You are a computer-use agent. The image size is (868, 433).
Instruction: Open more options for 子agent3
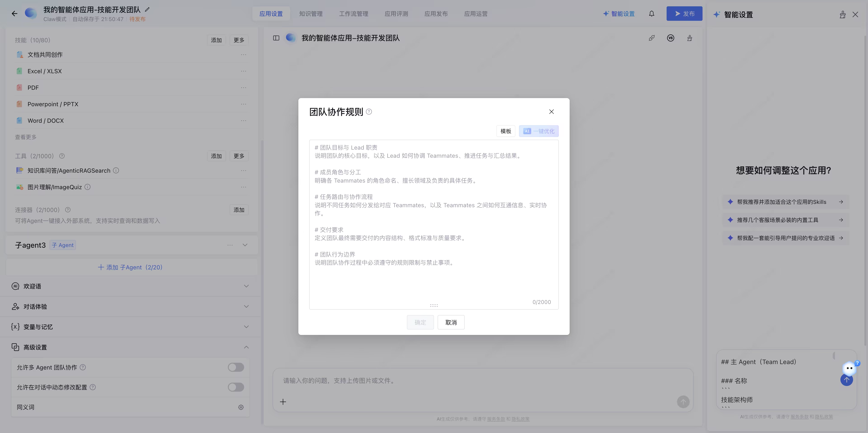click(230, 245)
